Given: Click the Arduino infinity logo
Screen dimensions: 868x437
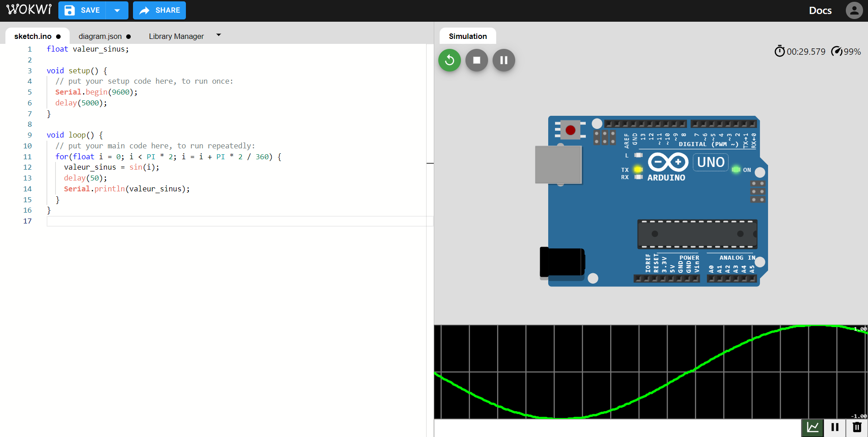Looking at the screenshot, I should [668, 162].
